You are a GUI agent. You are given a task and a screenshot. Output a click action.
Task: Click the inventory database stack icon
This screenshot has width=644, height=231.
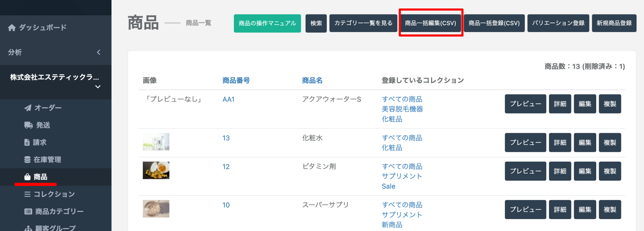(27, 160)
